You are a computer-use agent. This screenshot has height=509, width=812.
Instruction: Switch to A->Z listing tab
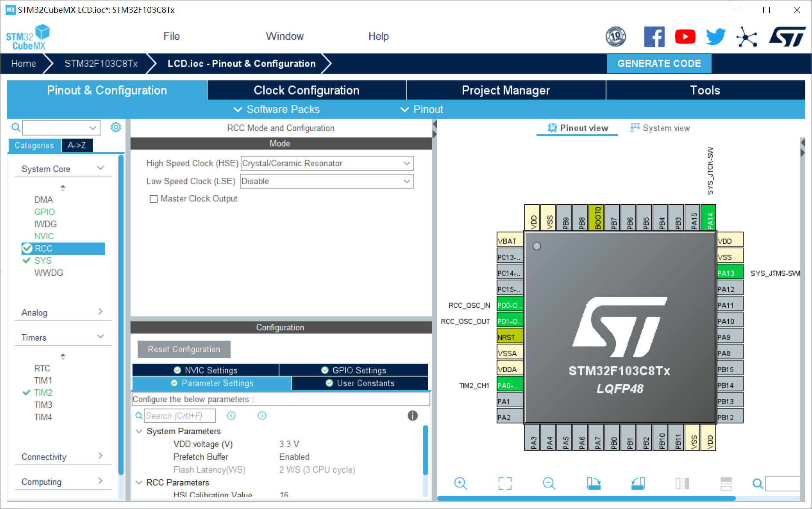pos(77,145)
